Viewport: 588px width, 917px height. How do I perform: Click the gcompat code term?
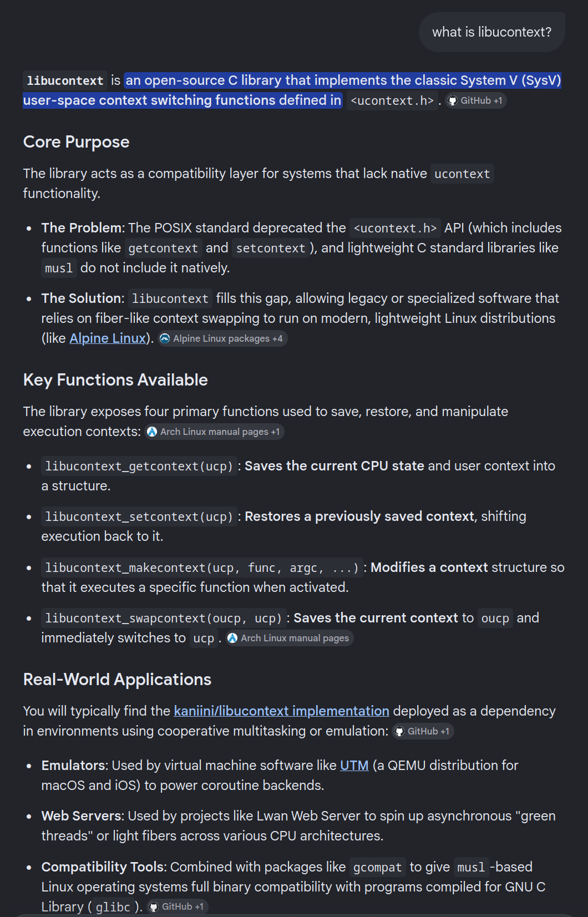coord(377,867)
